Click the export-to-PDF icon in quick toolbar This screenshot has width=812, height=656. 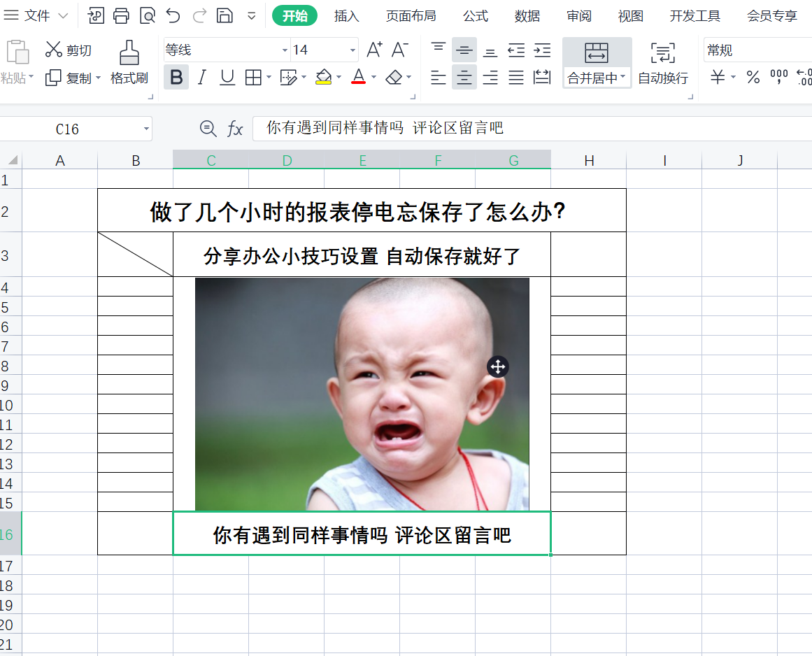96,16
